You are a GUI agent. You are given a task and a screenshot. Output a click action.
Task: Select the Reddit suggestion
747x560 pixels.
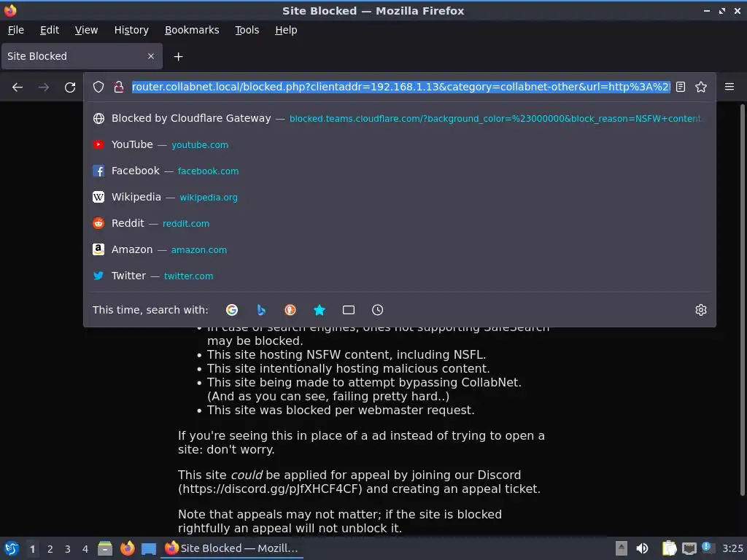tap(399, 223)
